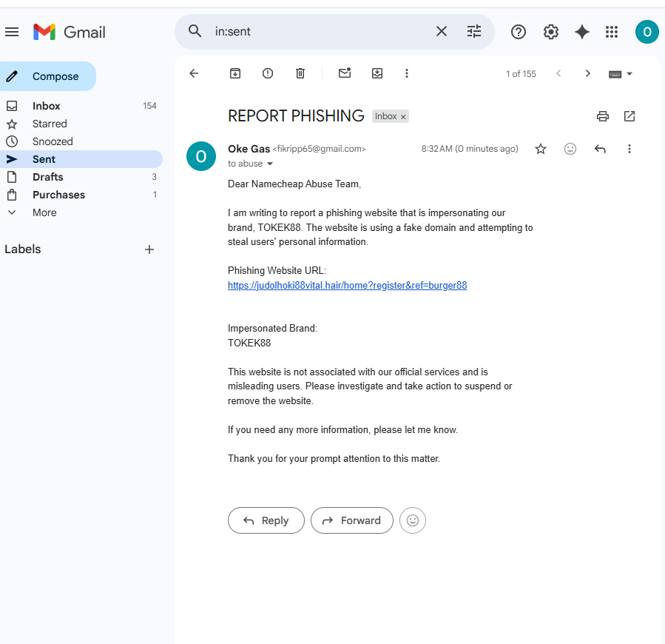Image resolution: width=665 pixels, height=644 pixels.
Task: Open the phishing website URL link
Action: (x=348, y=285)
